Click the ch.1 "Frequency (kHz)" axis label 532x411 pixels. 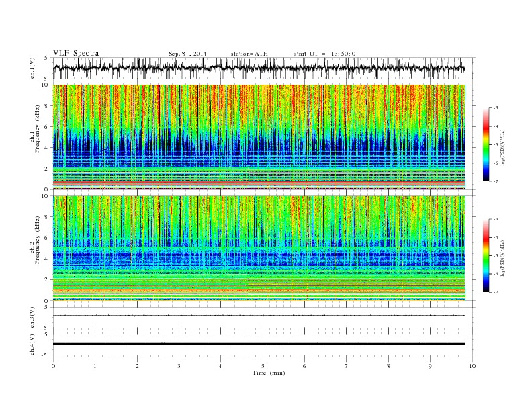point(38,128)
